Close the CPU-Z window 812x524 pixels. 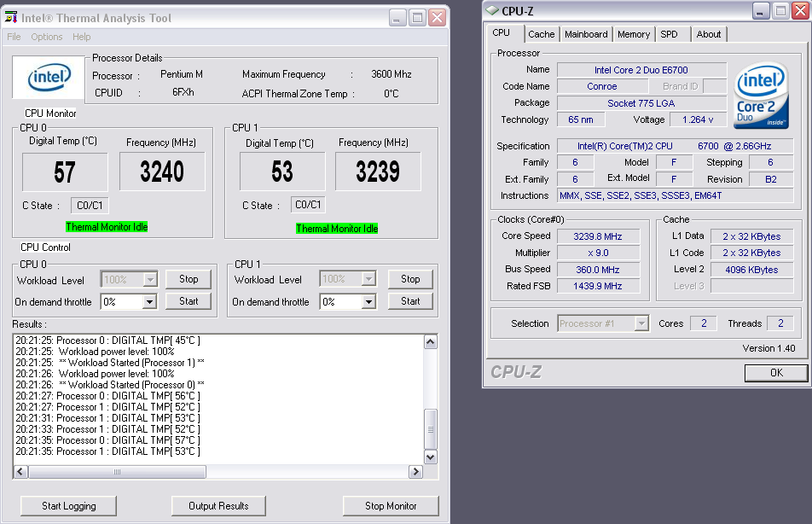(x=800, y=11)
